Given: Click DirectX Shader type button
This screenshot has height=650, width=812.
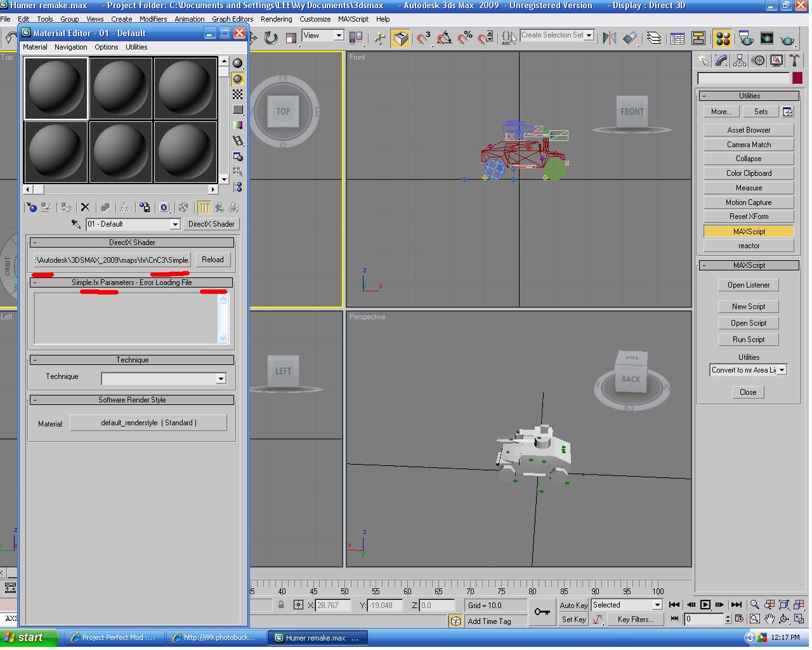Looking at the screenshot, I should point(211,224).
